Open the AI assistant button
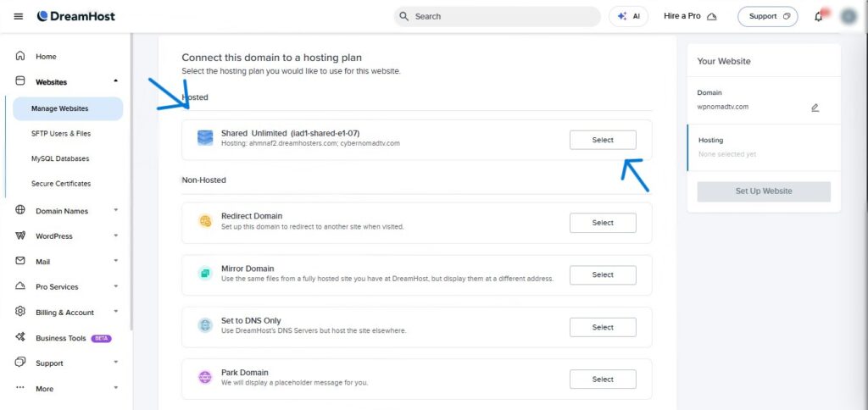The height and width of the screenshot is (410, 868). pyautogui.click(x=629, y=17)
